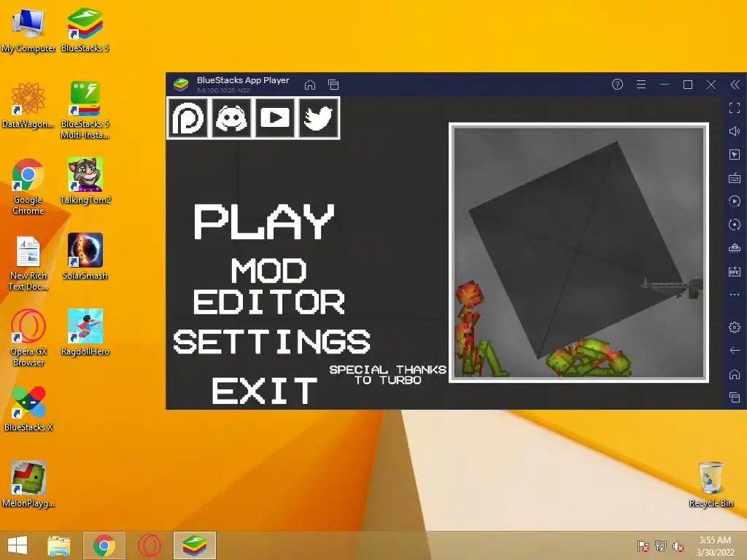Open network status tray icon
Viewport: 747px width, 560px height.
(661, 545)
